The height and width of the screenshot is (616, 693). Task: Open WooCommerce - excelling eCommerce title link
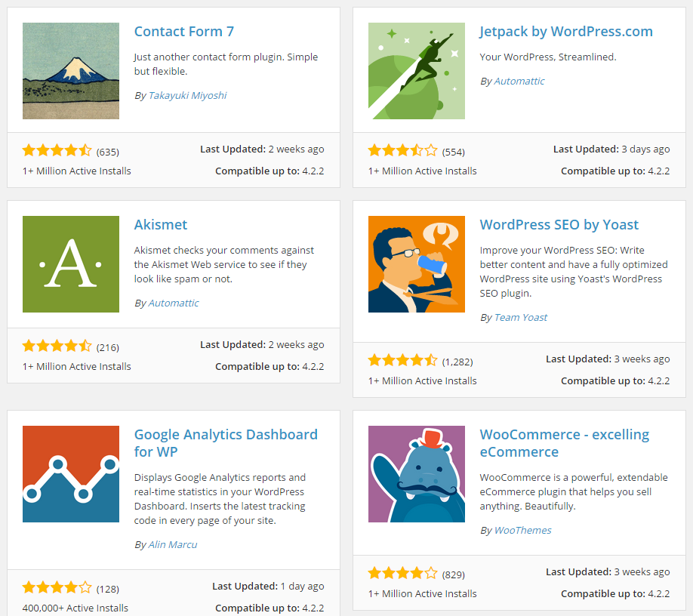(x=565, y=443)
